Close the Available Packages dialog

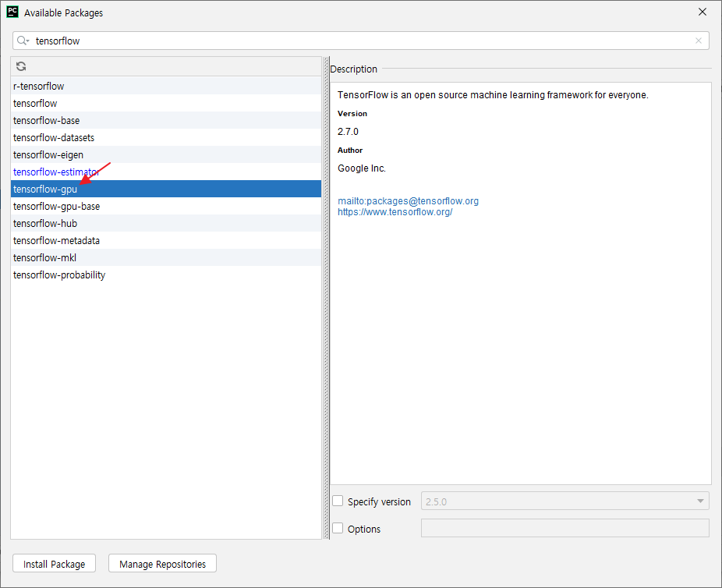tap(702, 12)
